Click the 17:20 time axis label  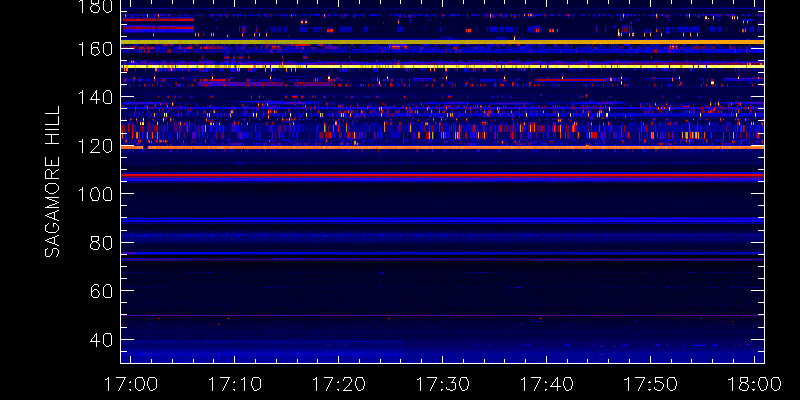pyautogui.click(x=339, y=384)
